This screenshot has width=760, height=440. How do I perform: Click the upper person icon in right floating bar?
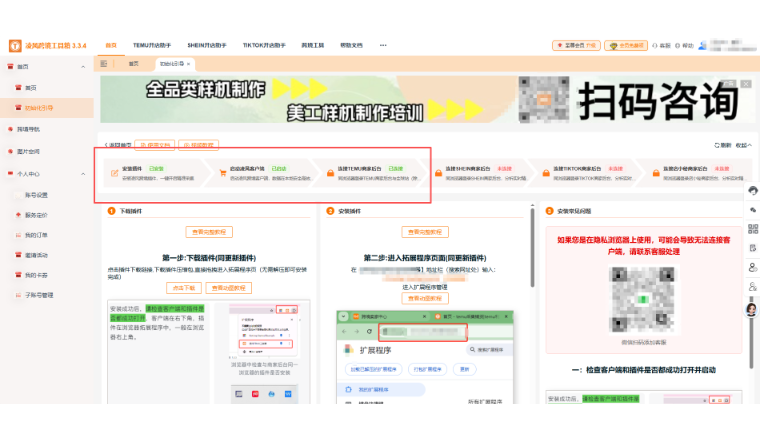752,267
